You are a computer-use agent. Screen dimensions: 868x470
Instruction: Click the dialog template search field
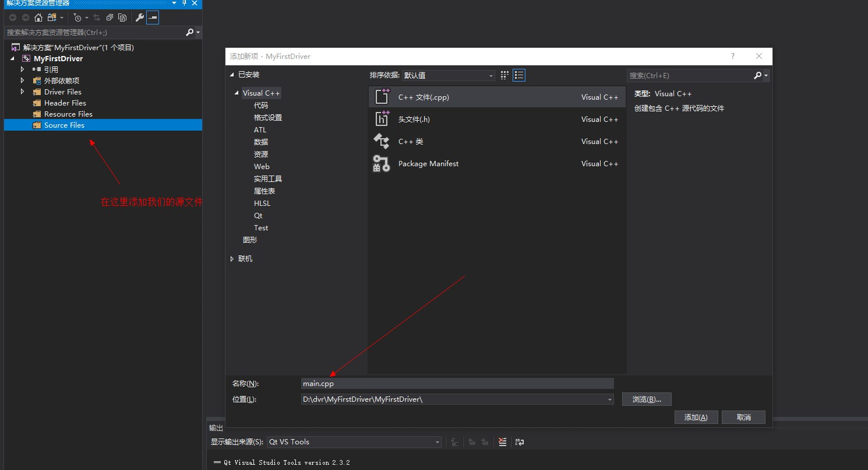coord(689,75)
